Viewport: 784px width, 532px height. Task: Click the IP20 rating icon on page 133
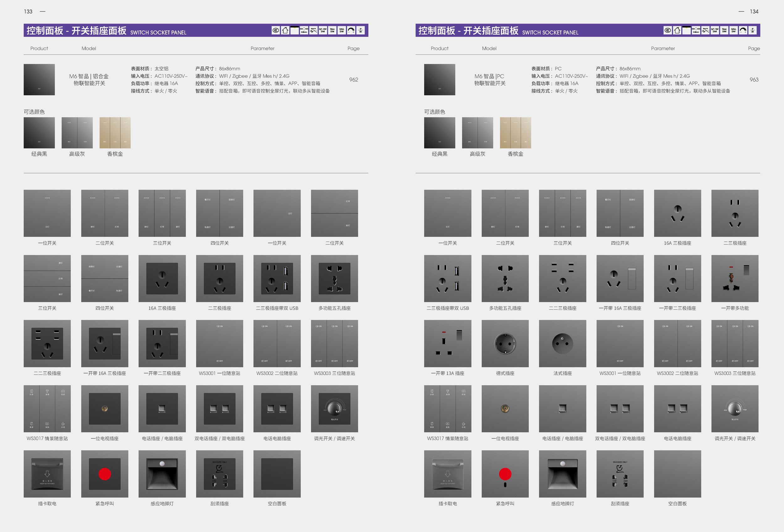tap(361, 30)
